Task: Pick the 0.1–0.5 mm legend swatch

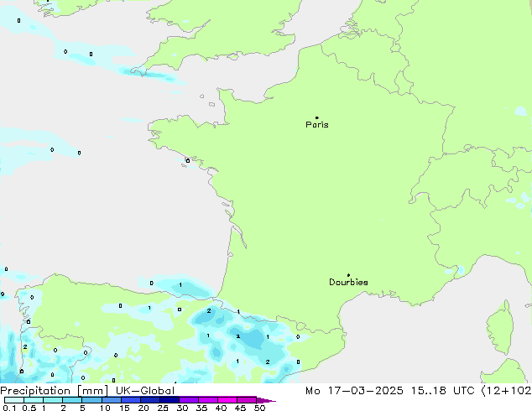Action: click(x=14, y=400)
